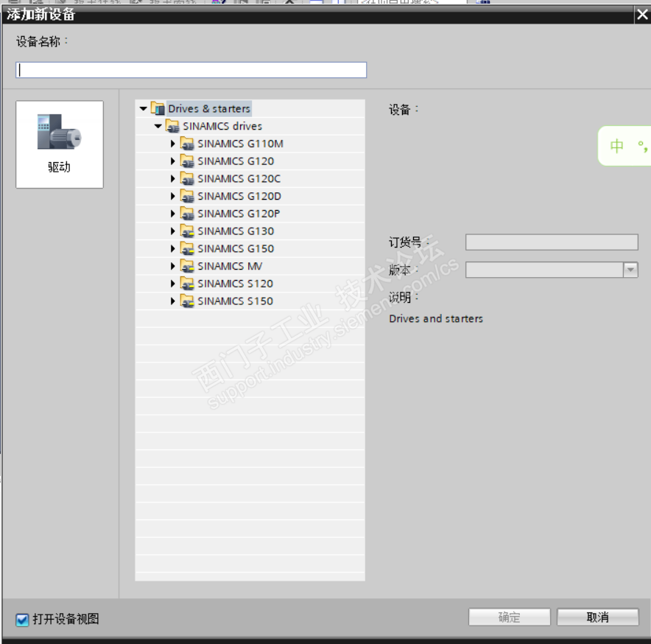Expand the SINAMICS G120 folder arrow
The width and height of the screenshot is (651, 644).
point(173,161)
